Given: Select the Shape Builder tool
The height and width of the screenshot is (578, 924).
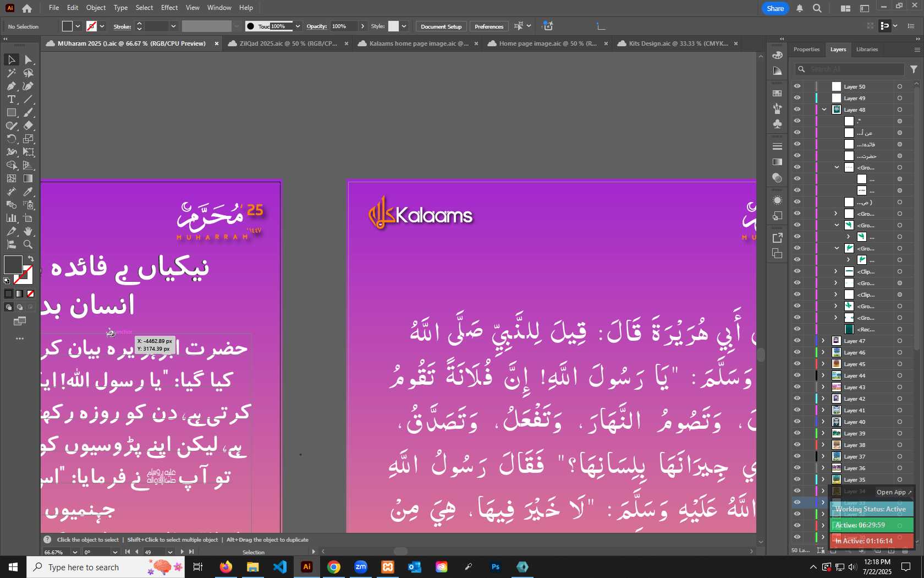Looking at the screenshot, I should (11, 165).
